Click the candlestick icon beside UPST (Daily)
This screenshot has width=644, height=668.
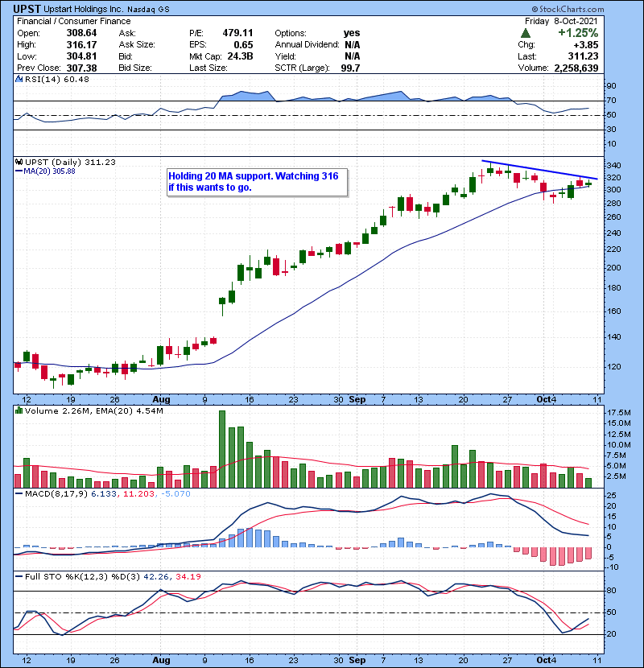(19, 163)
